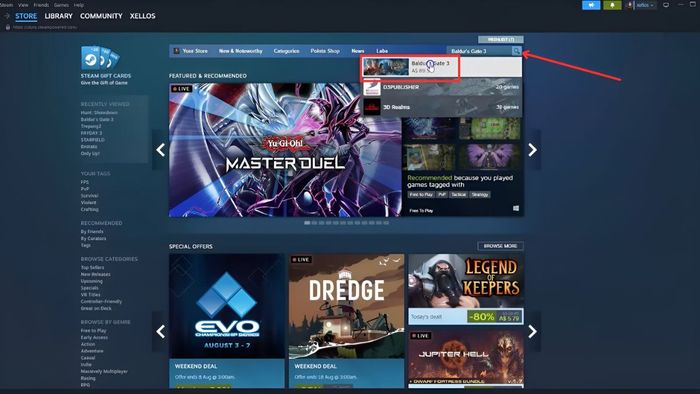Open the Games menu
This screenshot has height=394, width=700.
(61, 5)
